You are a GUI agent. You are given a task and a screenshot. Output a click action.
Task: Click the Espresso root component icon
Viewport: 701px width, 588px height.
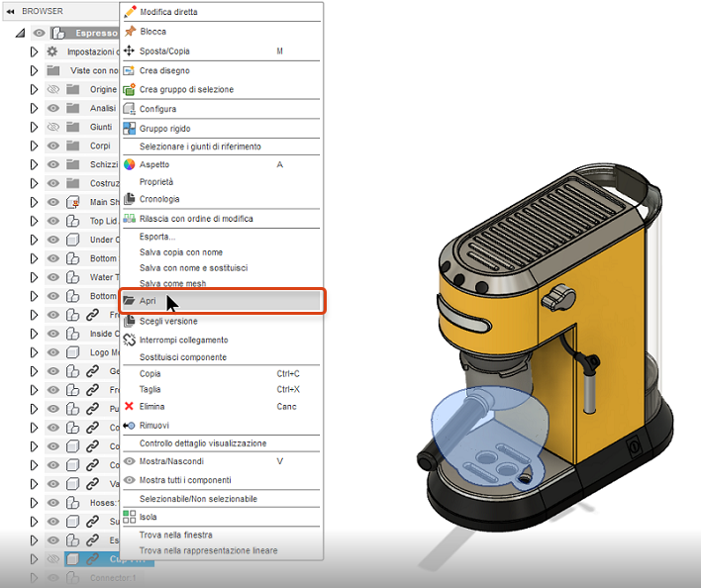click(58, 33)
